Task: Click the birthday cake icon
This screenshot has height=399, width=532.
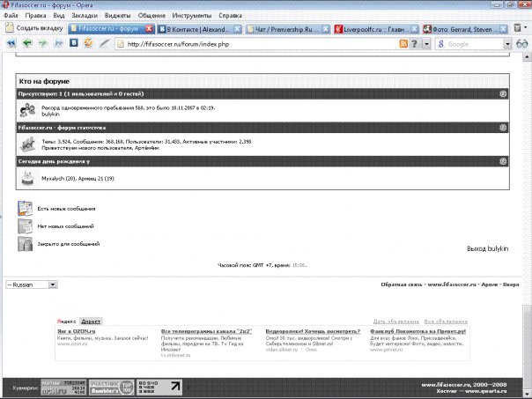Action: pos(28,178)
